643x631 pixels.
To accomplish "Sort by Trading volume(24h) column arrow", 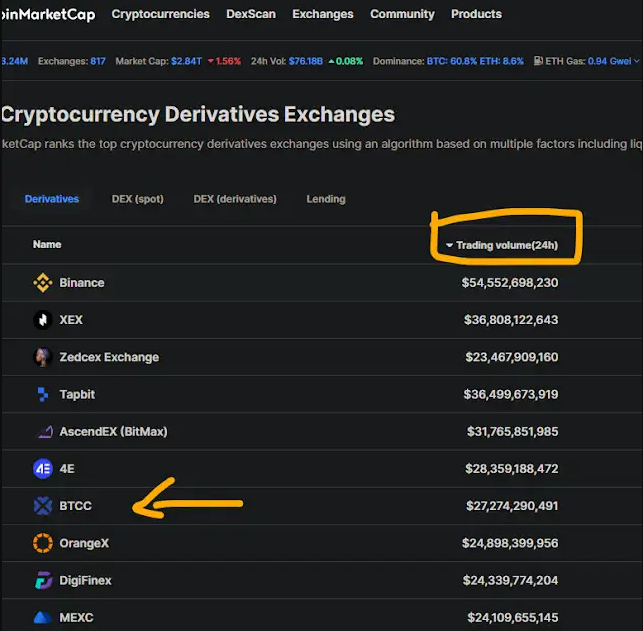I will (449, 245).
